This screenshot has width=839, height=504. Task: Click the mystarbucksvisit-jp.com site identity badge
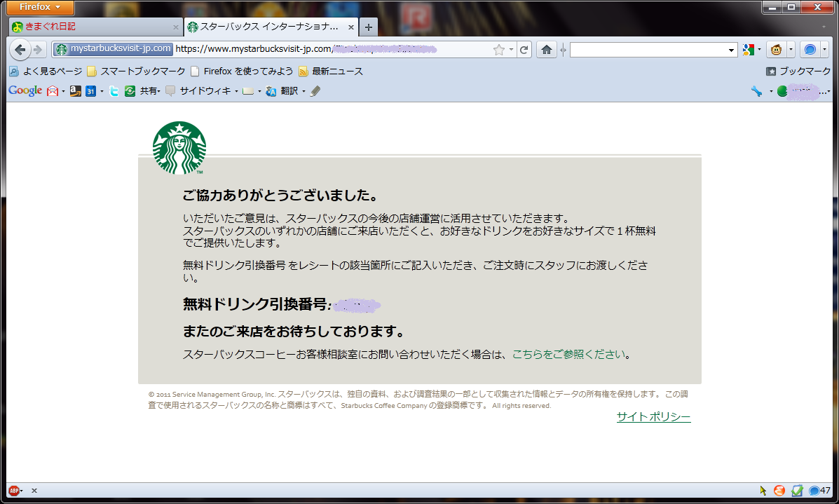(114, 49)
